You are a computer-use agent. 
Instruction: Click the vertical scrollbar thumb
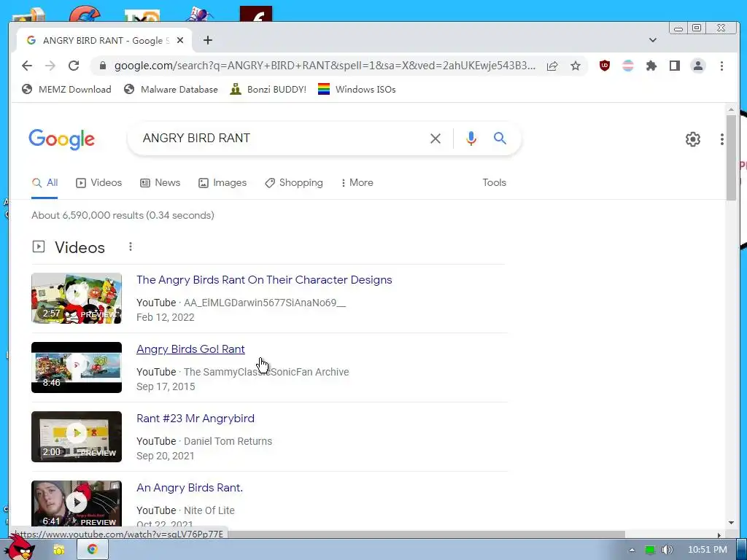click(x=731, y=157)
